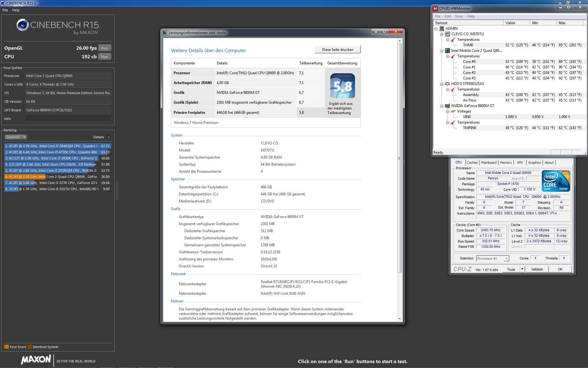Click the HDD 0 ST9500325AS drive icon
588x368 pixels.
(447, 84)
